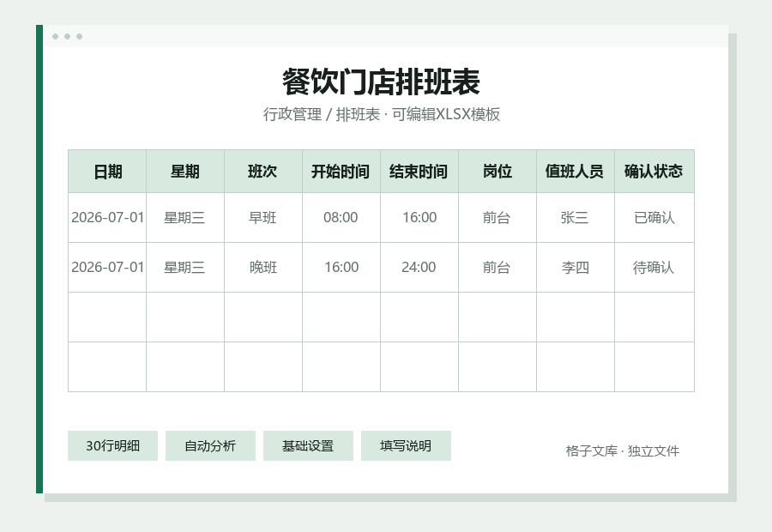The width and height of the screenshot is (772, 532).
Task: Click 星期三 in the 李四 row
Action: (x=185, y=267)
